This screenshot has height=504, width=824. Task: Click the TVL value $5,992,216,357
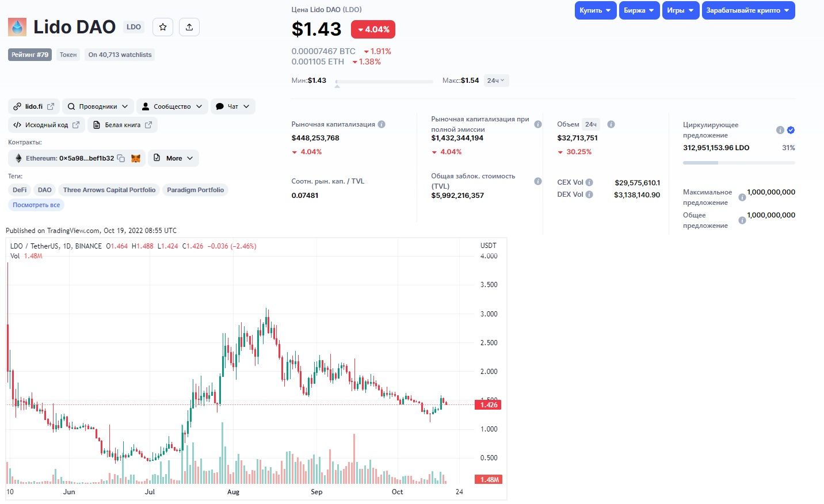click(457, 196)
